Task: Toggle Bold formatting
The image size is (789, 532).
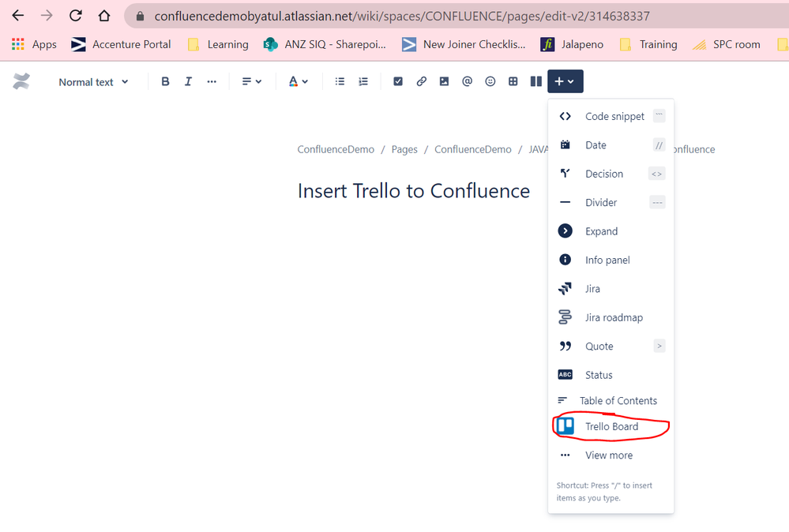Action: pos(165,81)
